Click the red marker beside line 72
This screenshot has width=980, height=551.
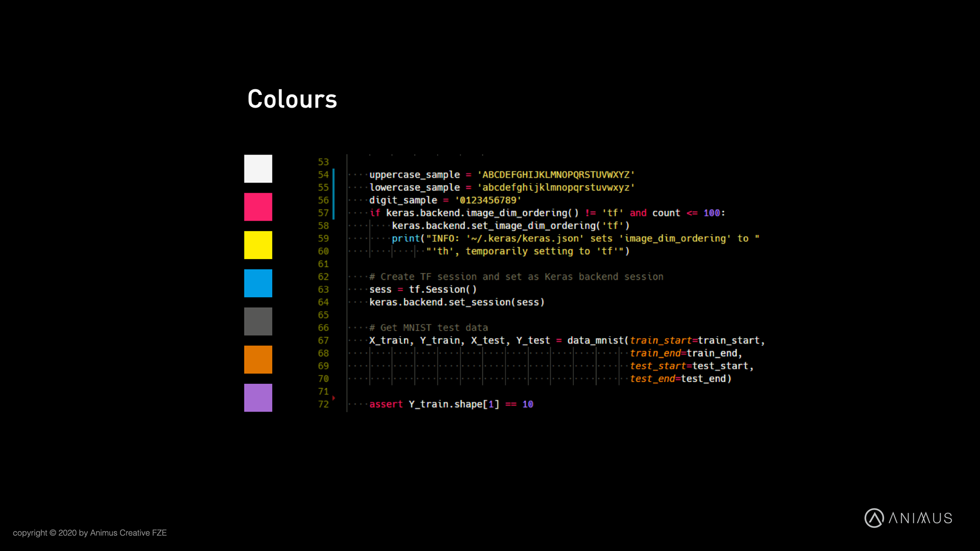pyautogui.click(x=333, y=397)
